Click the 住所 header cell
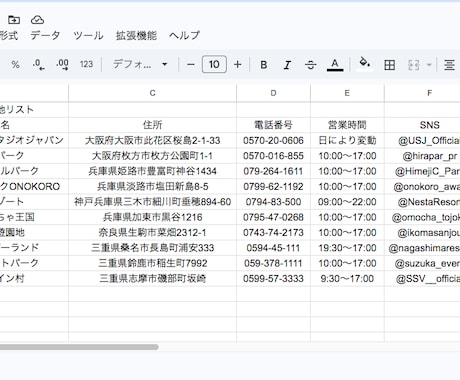The image size is (460, 380). [152, 125]
